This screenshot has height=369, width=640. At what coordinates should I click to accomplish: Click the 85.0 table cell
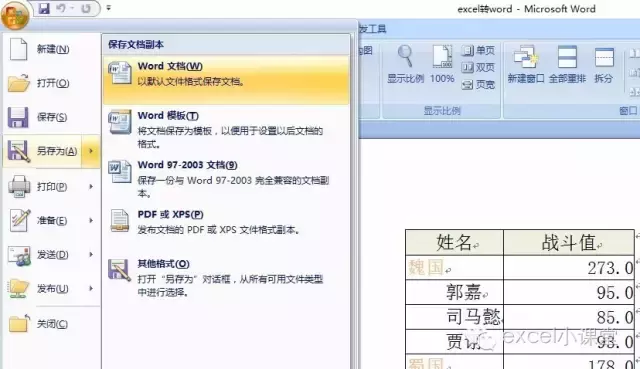pos(569,317)
